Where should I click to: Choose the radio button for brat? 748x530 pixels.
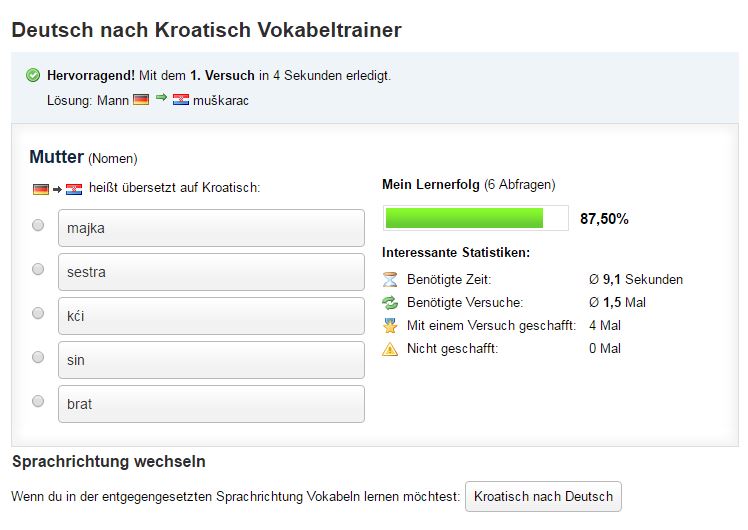[38, 401]
